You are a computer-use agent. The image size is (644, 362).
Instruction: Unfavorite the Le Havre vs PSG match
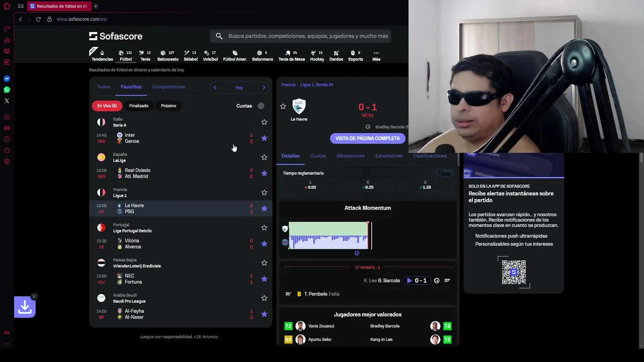264,209
